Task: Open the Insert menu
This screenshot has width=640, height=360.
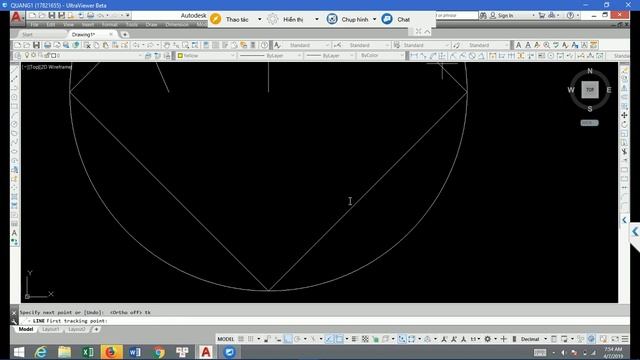Action: tap(87, 25)
